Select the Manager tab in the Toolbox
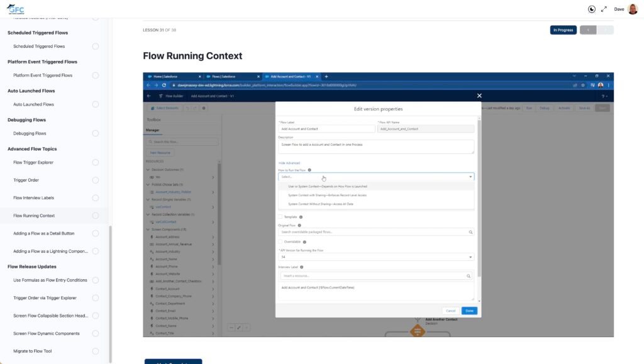Image resolution: width=644 pixels, height=364 pixels. [x=152, y=130]
